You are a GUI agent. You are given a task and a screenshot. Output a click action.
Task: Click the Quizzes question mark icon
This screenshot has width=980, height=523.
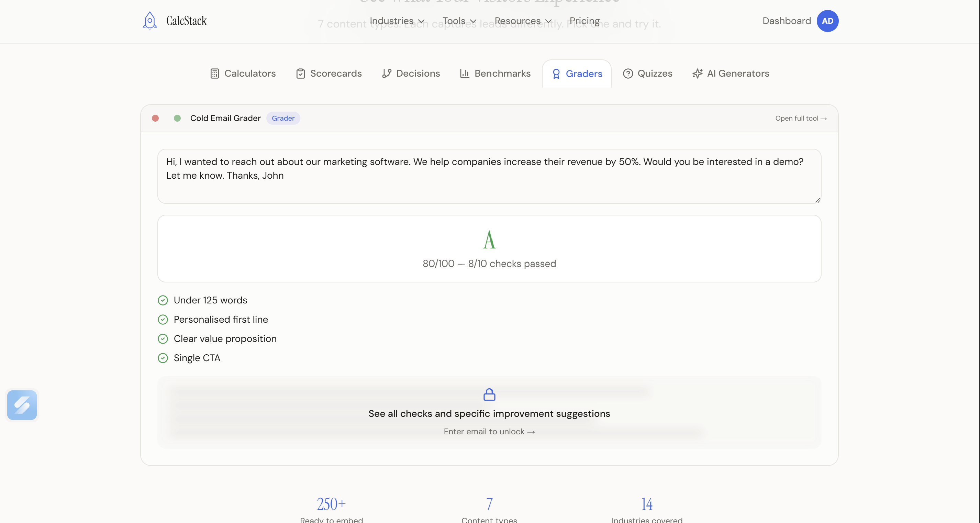(x=628, y=74)
